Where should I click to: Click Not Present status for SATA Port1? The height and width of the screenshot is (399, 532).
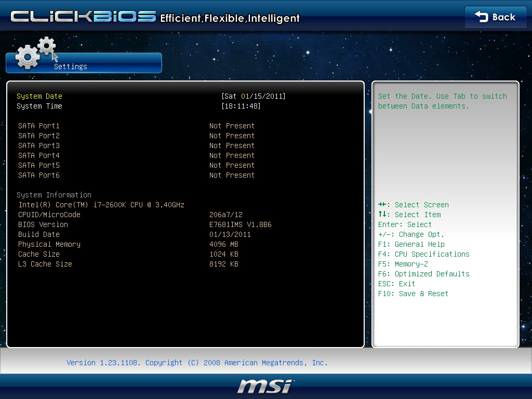(232, 126)
